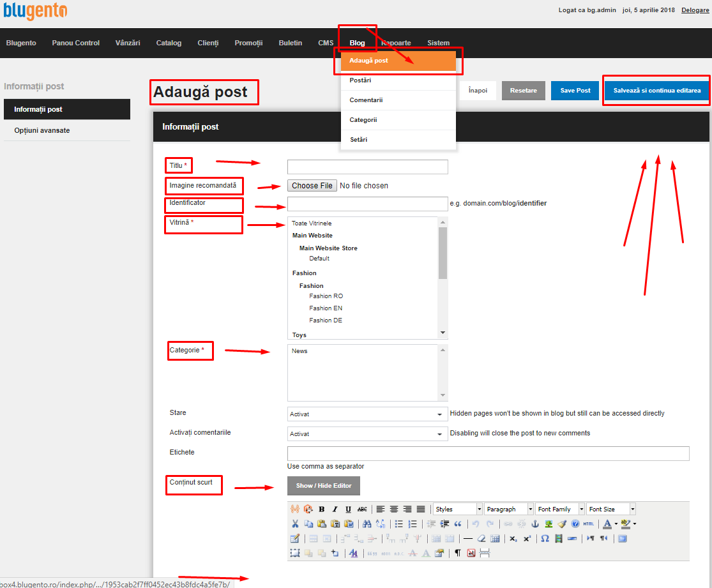Open Setări in the Blog menu

pyautogui.click(x=398, y=139)
